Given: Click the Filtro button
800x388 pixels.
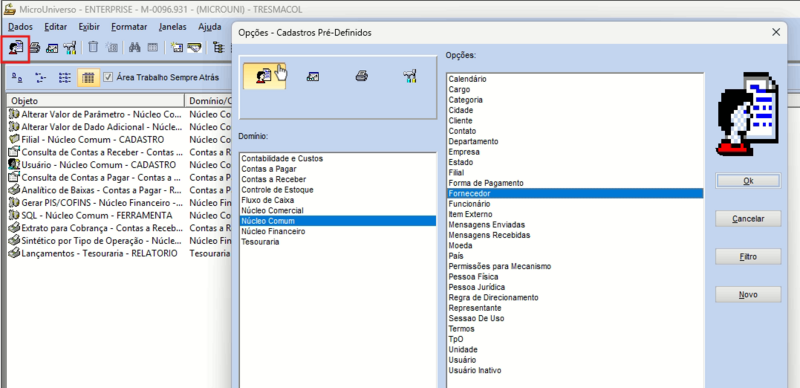Looking at the screenshot, I should coord(748,256).
